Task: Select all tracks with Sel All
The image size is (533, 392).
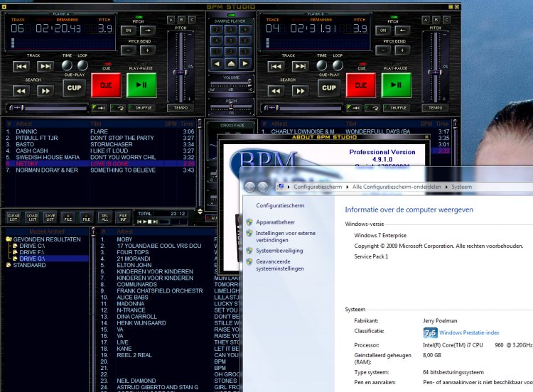Action: pos(104,217)
